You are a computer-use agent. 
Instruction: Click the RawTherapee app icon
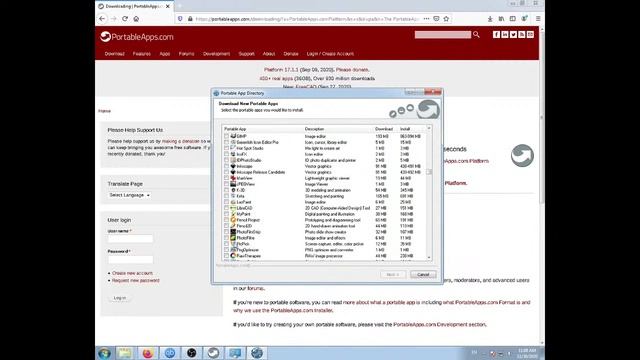(233, 256)
